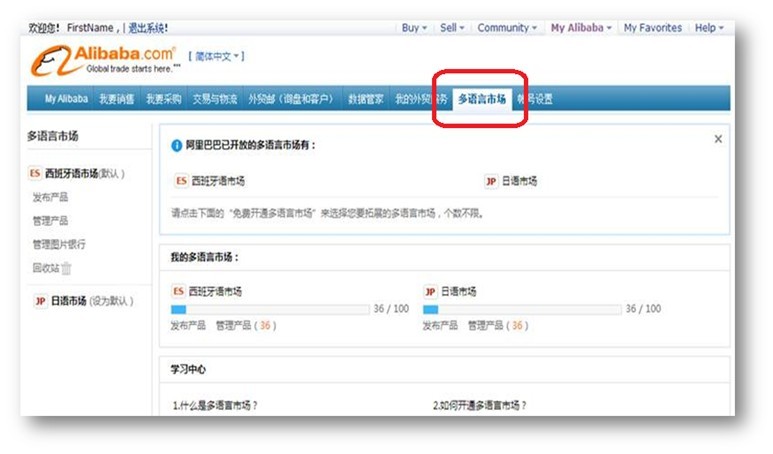This screenshot has width=773, height=454.
Task: Click the Alibaba.com logo
Action: 105,60
